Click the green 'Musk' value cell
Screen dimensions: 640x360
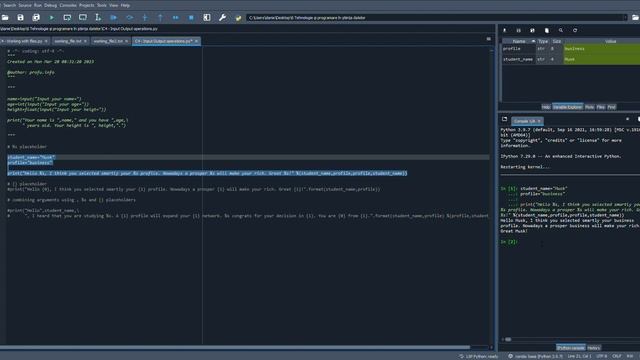tap(602, 59)
